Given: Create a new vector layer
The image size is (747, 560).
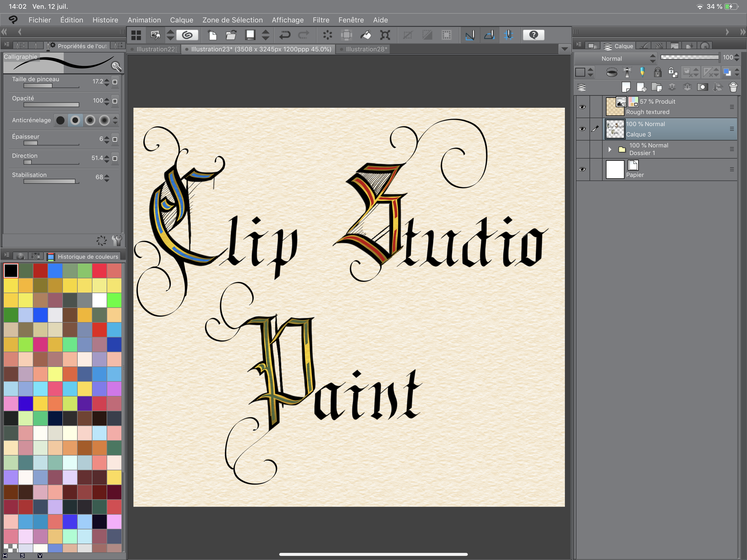Looking at the screenshot, I should coord(641,87).
